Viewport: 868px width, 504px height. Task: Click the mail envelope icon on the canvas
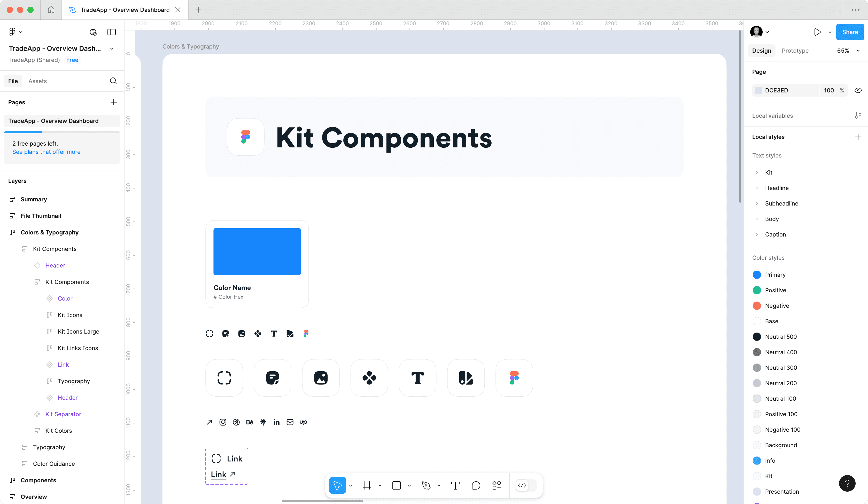click(x=290, y=422)
